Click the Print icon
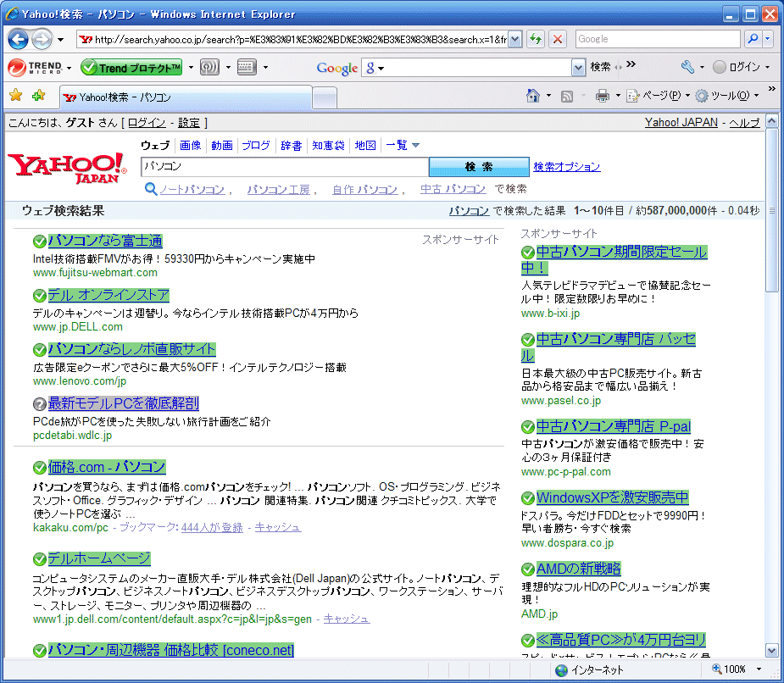Screen dimensions: 784x683 [602, 96]
